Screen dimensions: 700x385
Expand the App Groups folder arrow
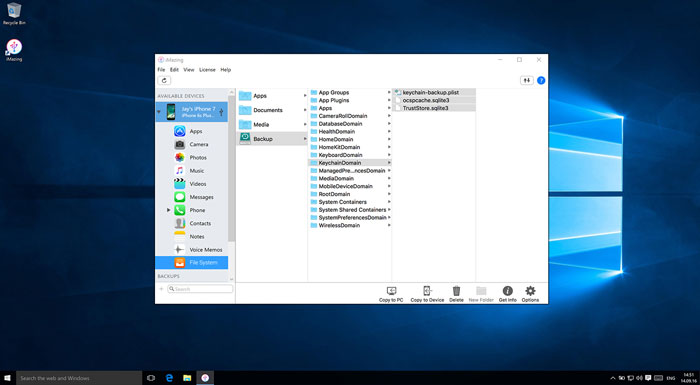click(x=389, y=92)
